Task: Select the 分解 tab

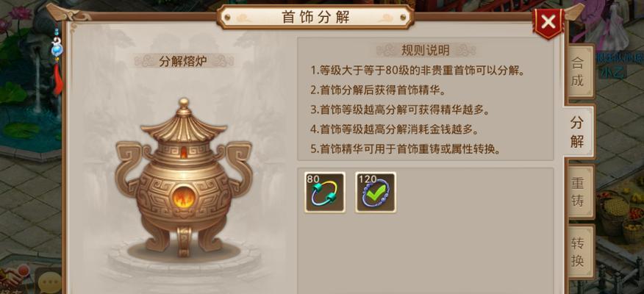Action: coord(578,132)
